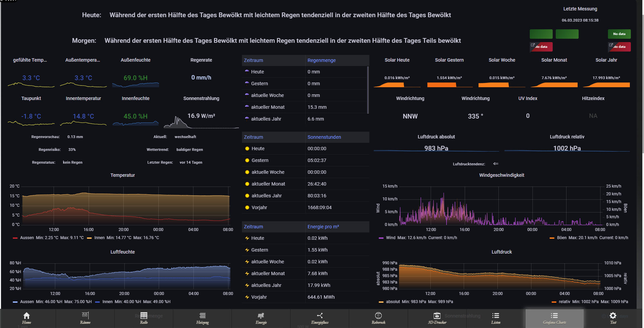Viewport: 644px width, 328px height.
Task: Click the rain table vertical scrollbar
Action: pyautogui.click(x=368, y=90)
